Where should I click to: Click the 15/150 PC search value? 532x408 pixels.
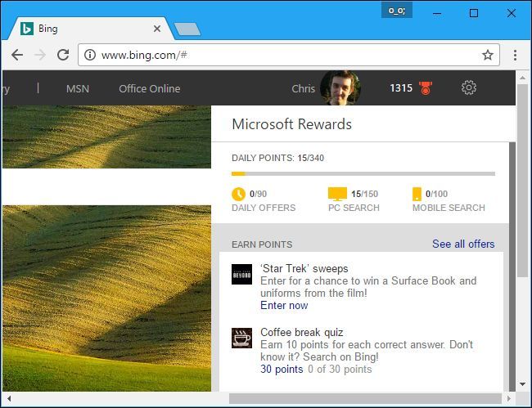[x=364, y=194]
